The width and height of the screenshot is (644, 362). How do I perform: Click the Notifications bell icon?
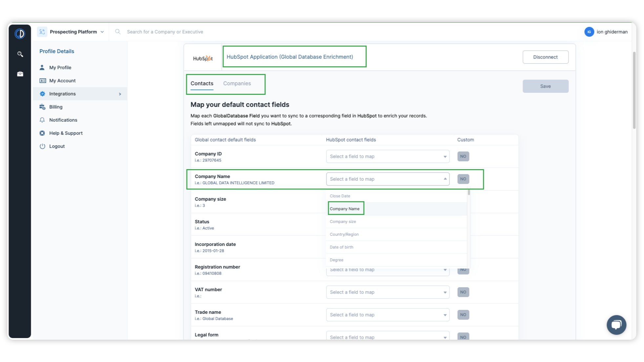click(x=42, y=120)
